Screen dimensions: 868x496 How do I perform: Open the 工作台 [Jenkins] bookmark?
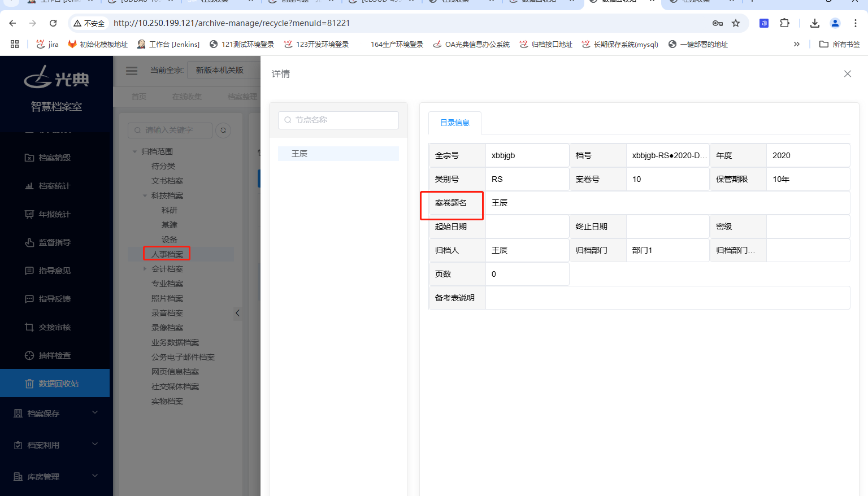pos(168,44)
